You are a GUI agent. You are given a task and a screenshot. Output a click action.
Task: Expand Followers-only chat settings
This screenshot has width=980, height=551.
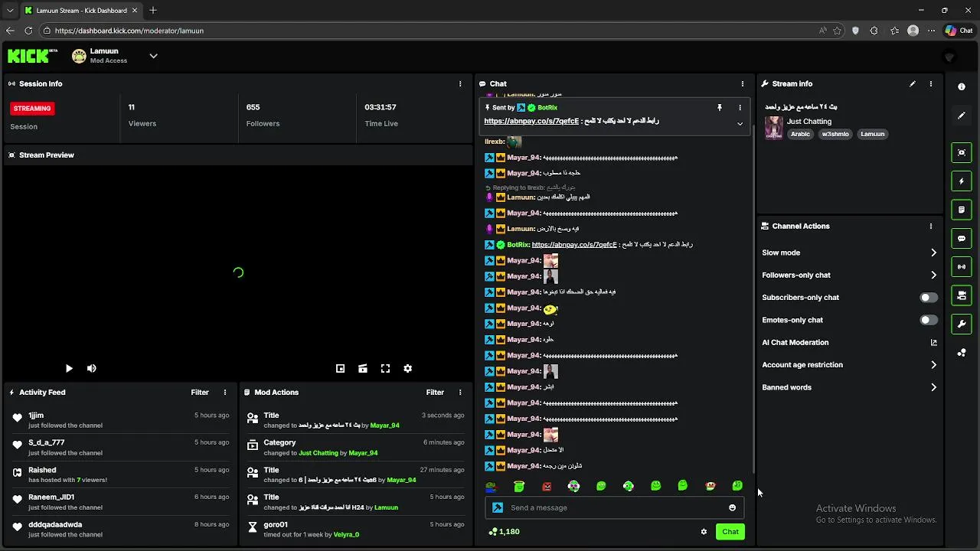pyautogui.click(x=849, y=275)
